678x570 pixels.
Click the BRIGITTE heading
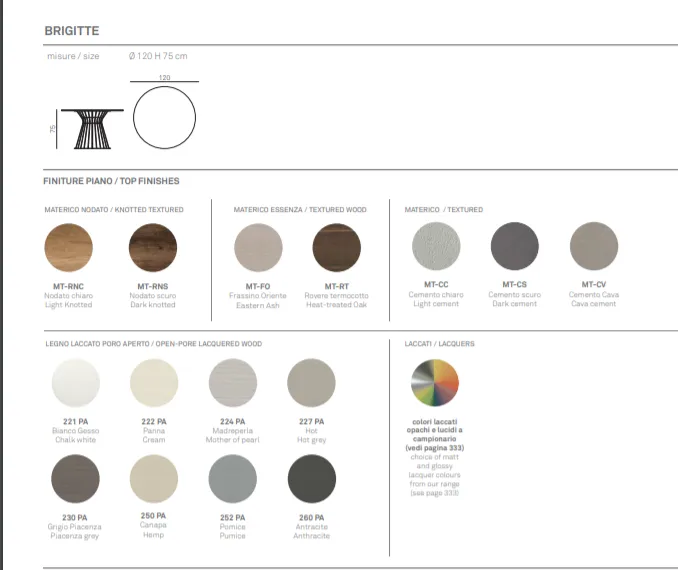click(72, 31)
